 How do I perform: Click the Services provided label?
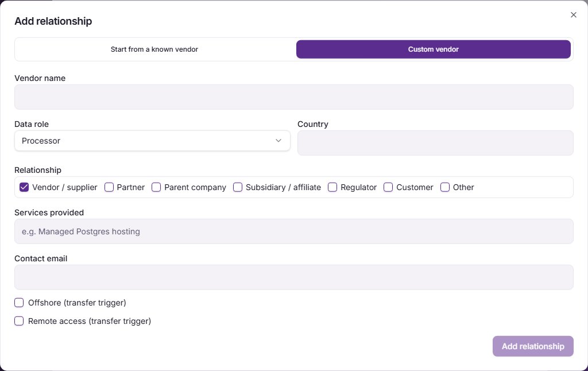tap(49, 212)
